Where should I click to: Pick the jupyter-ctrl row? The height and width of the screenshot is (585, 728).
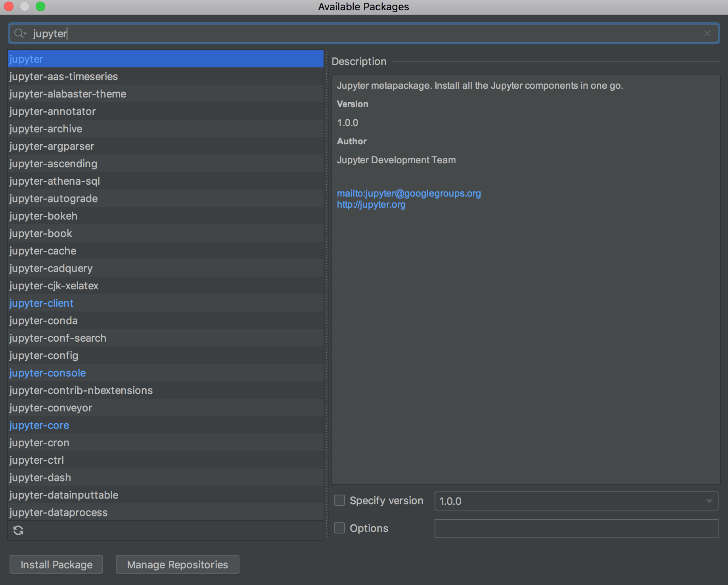point(166,460)
